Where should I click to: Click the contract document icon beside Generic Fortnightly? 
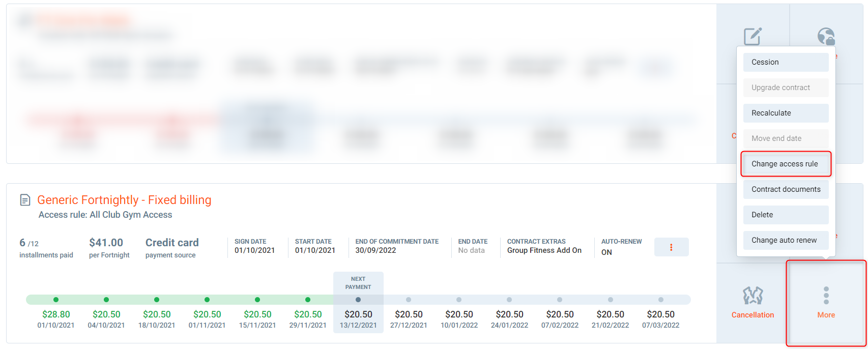click(25, 200)
